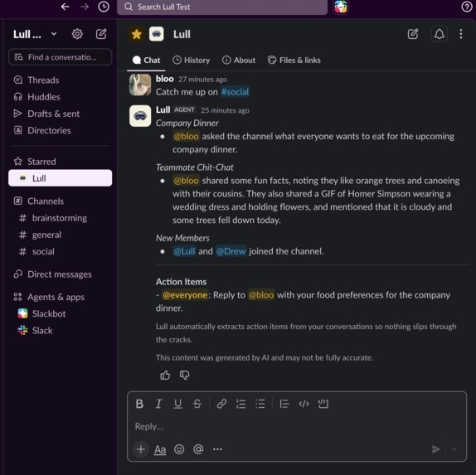Compose new message from sidebar pencil icon
Viewport: 476px width, 475px height.
(x=101, y=34)
